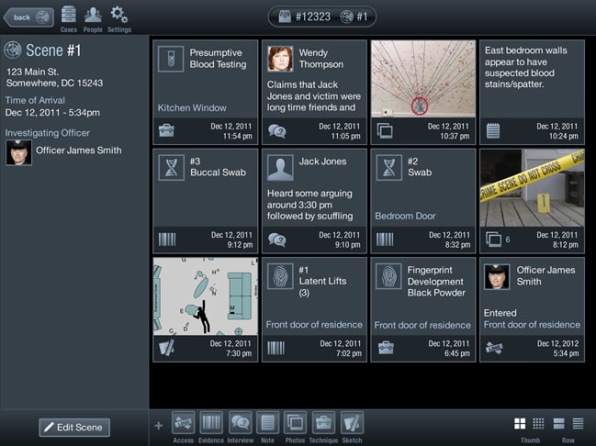This screenshot has width=596, height=446.
Task: Click the Edit Scene button
Action: [x=74, y=427]
